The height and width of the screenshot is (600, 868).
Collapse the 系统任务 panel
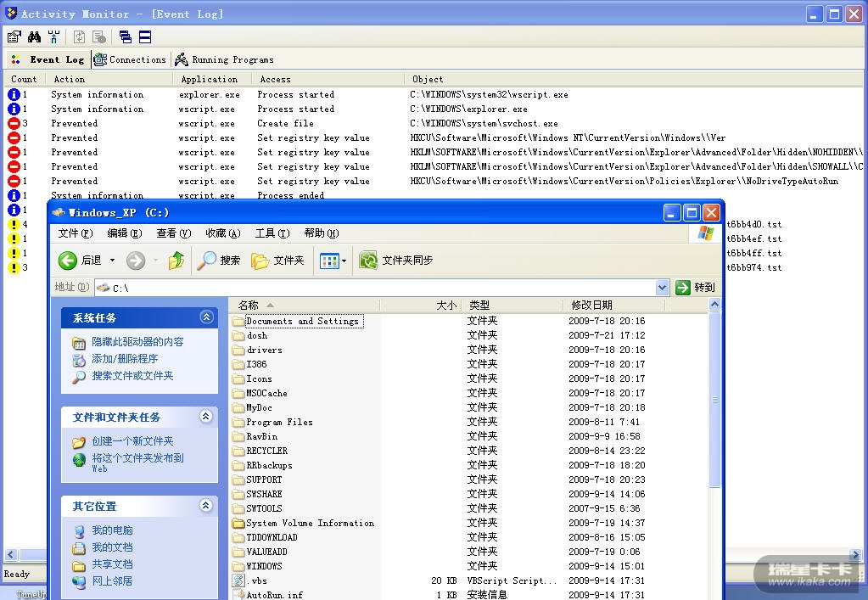coord(206,317)
